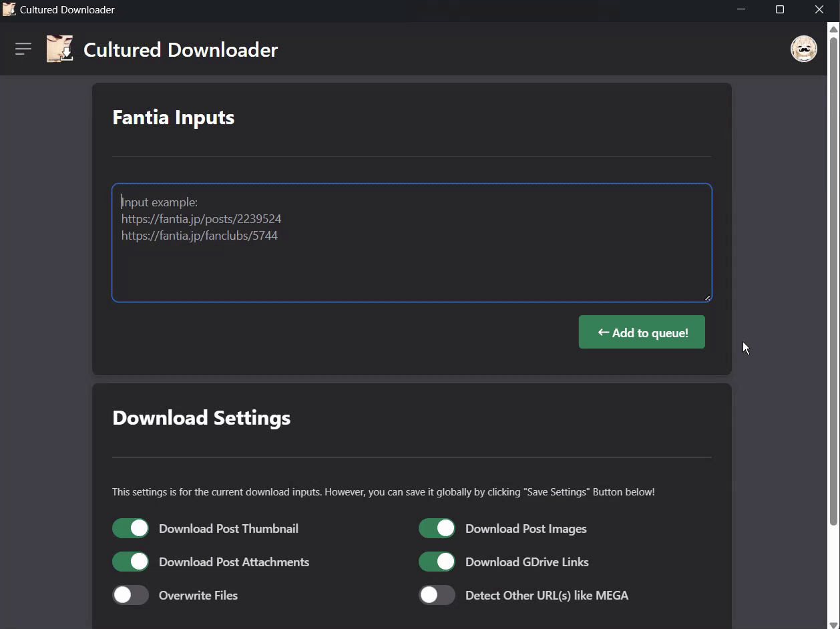The image size is (840, 629).
Task: Close the Cultured Downloader window
Action: 819,9
